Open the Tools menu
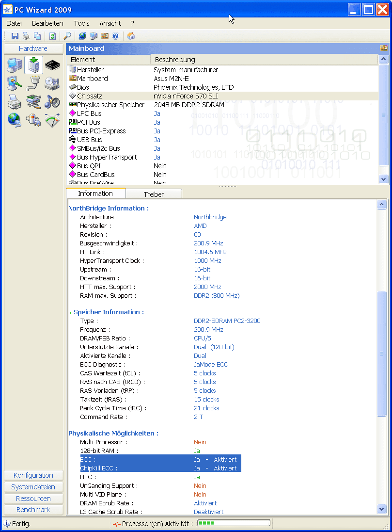This screenshot has height=532, width=392. point(81,23)
